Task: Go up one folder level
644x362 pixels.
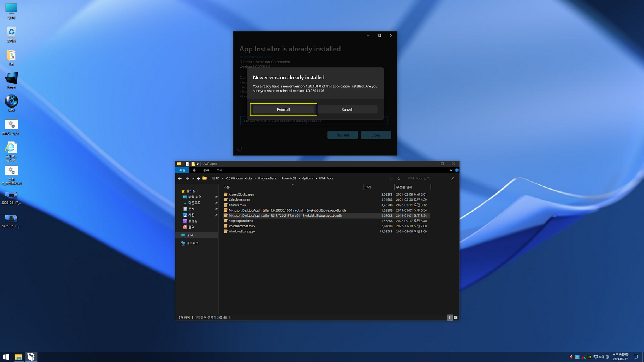Action: (199, 179)
